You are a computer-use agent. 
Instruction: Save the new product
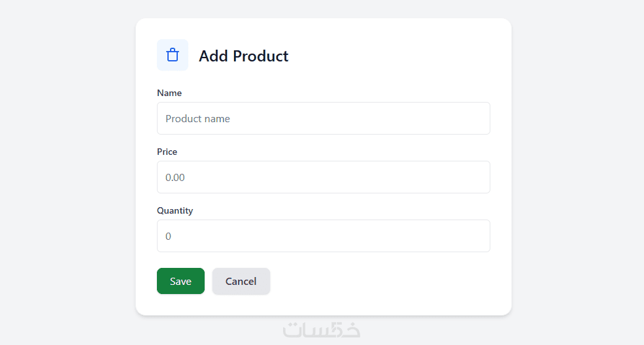click(x=180, y=281)
